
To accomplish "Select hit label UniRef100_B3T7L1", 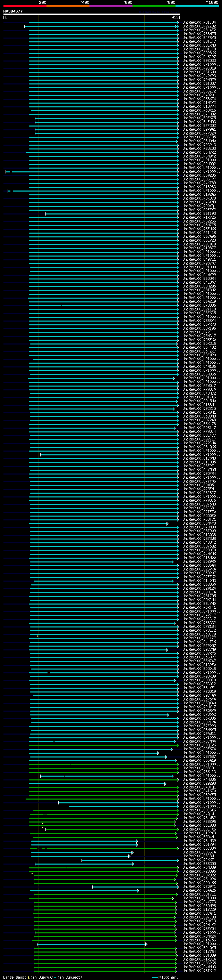I will (199, 894).
